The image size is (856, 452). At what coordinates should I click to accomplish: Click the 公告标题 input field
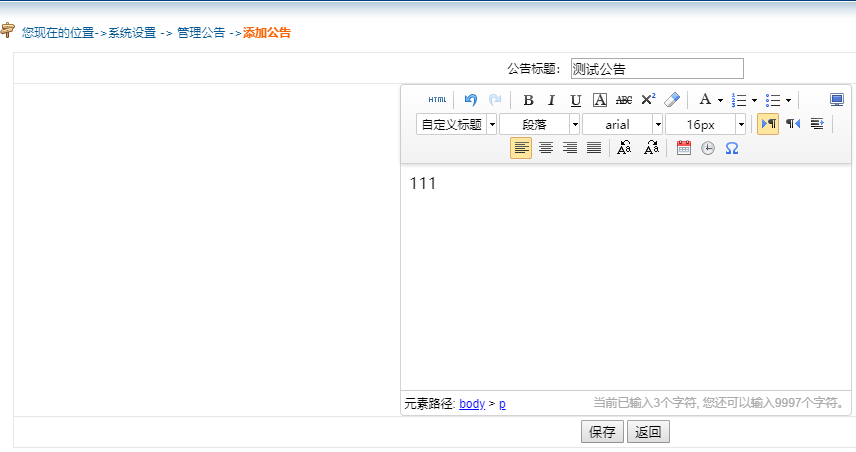point(657,68)
